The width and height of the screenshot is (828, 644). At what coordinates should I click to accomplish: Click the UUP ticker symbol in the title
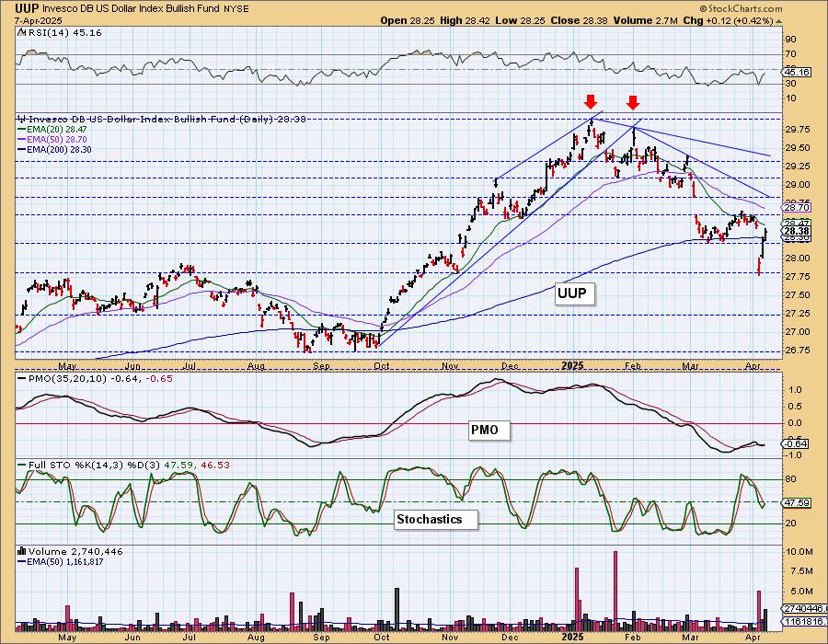[x=27, y=8]
